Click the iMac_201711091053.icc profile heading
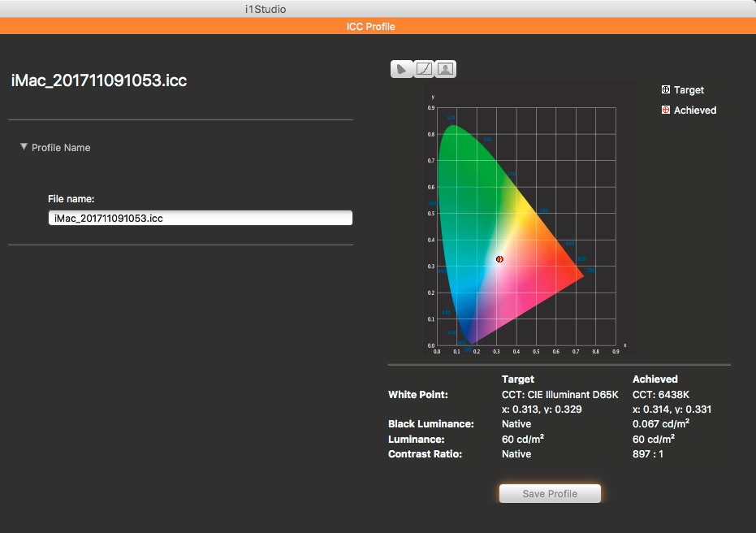The image size is (756, 533). point(99,81)
